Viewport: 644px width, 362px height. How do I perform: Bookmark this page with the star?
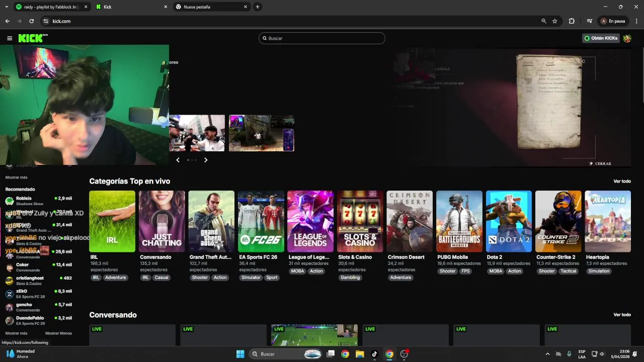(555, 21)
